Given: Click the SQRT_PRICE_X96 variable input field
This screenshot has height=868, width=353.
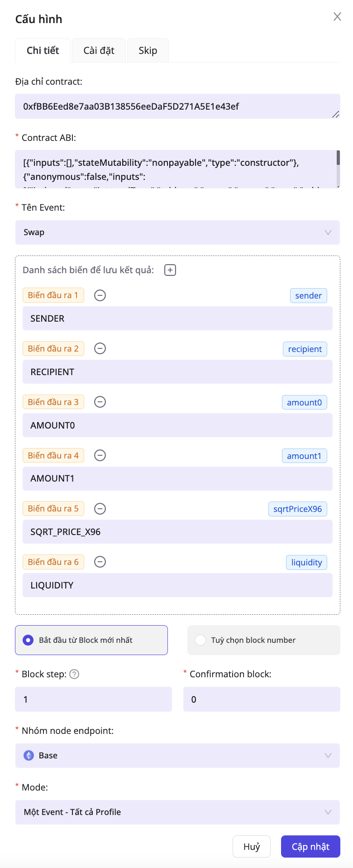Looking at the screenshot, I should [x=177, y=532].
